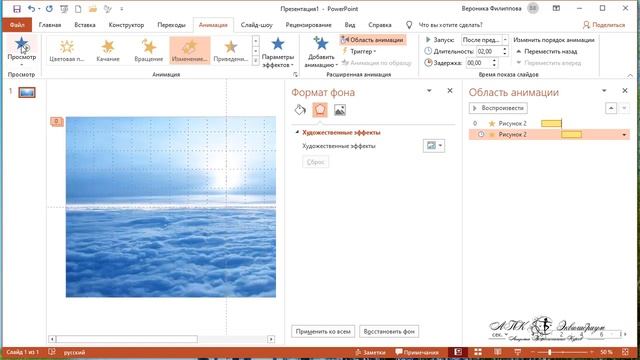Viewport: 640px width, 360px height.
Task: Click the Поделиться share button
Action: [x=604, y=25]
